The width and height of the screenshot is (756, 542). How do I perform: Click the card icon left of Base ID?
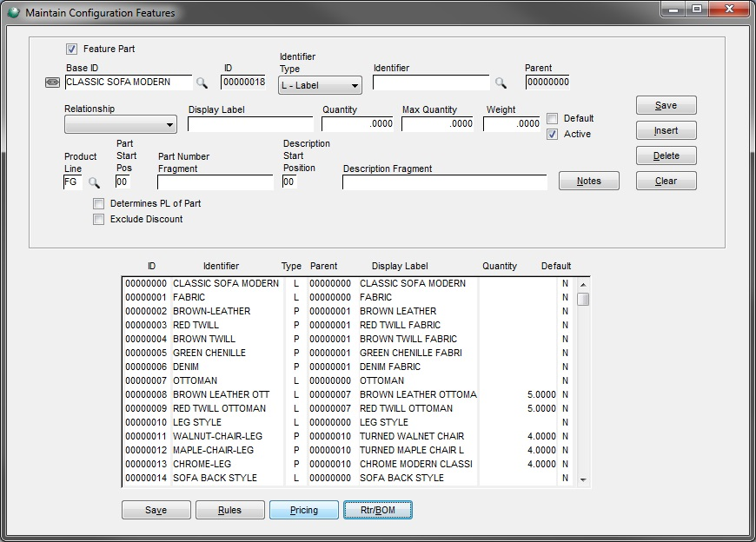(52, 83)
